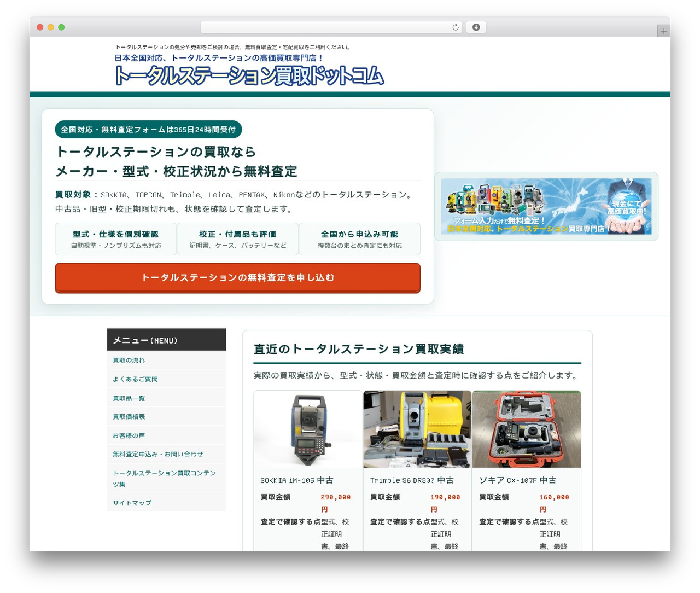
Task: Click the browser download icon
Action: pyautogui.click(x=476, y=27)
